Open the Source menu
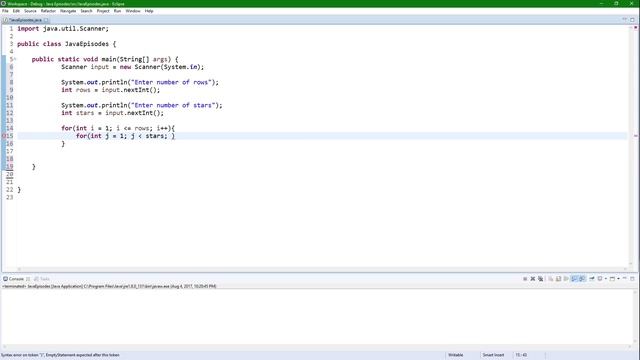640x360 pixels. pyautogui.click(x=30, y=11)
